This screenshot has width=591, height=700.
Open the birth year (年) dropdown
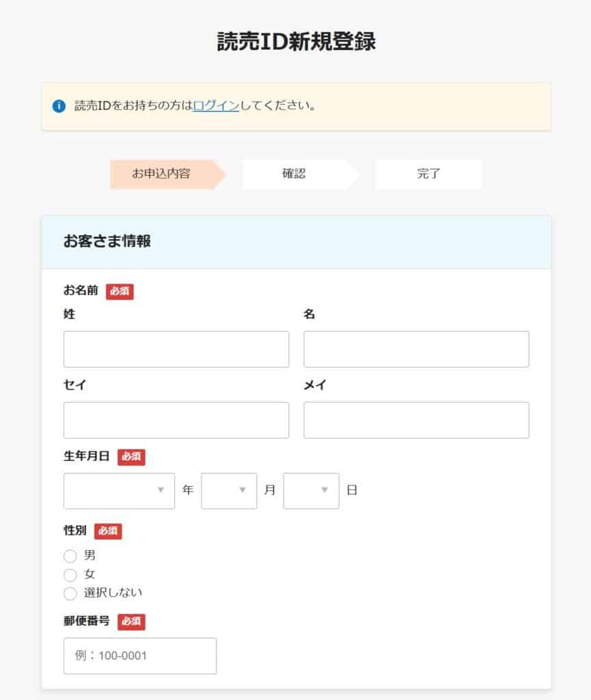119,491
